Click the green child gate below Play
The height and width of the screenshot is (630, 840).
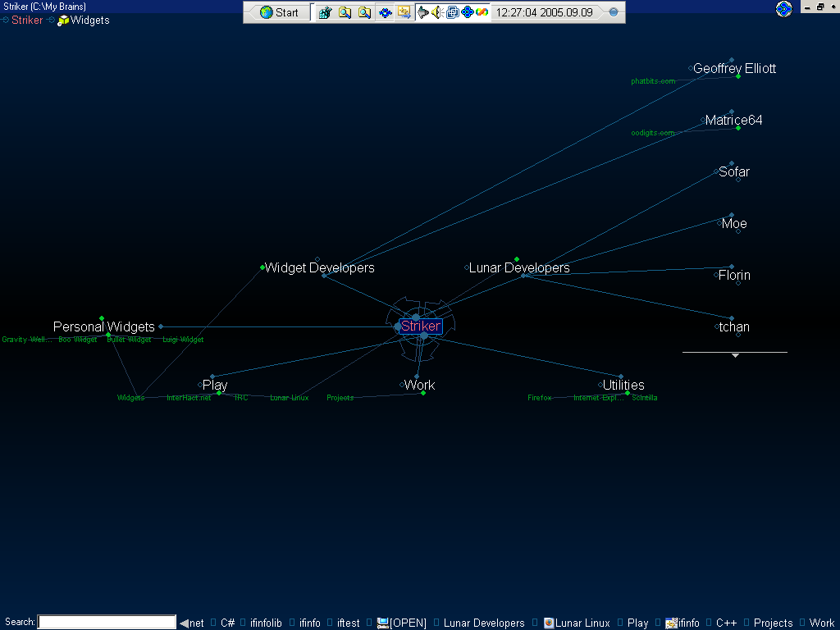pyautogui.click(x=218, y=393)
